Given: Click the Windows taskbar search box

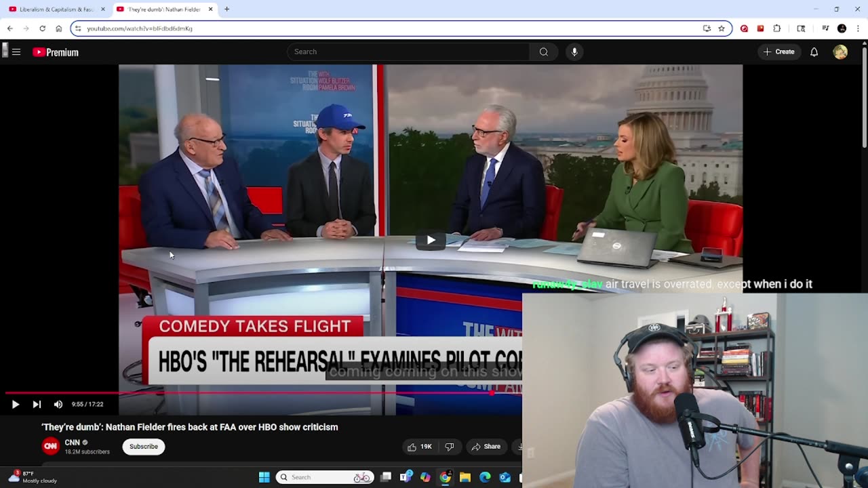Looking at the screenshot, I should click(325, 477).
